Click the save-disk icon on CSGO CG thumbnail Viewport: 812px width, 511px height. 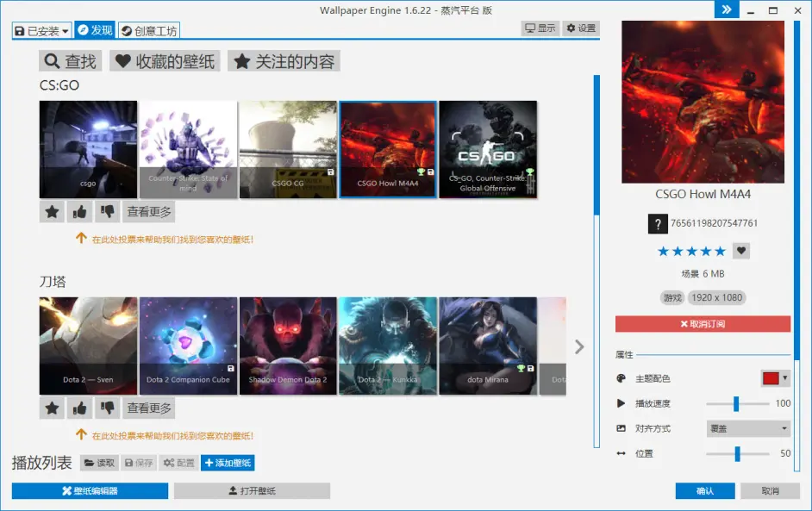click(330, 171)
